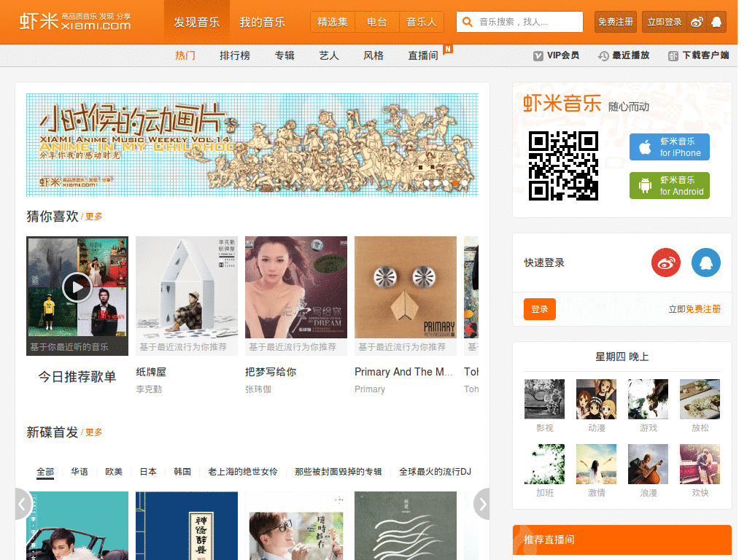Image resolution: width=747 pixels, height=560 pixels.
Task: Click the search magnifier icon
Action: 468,22
